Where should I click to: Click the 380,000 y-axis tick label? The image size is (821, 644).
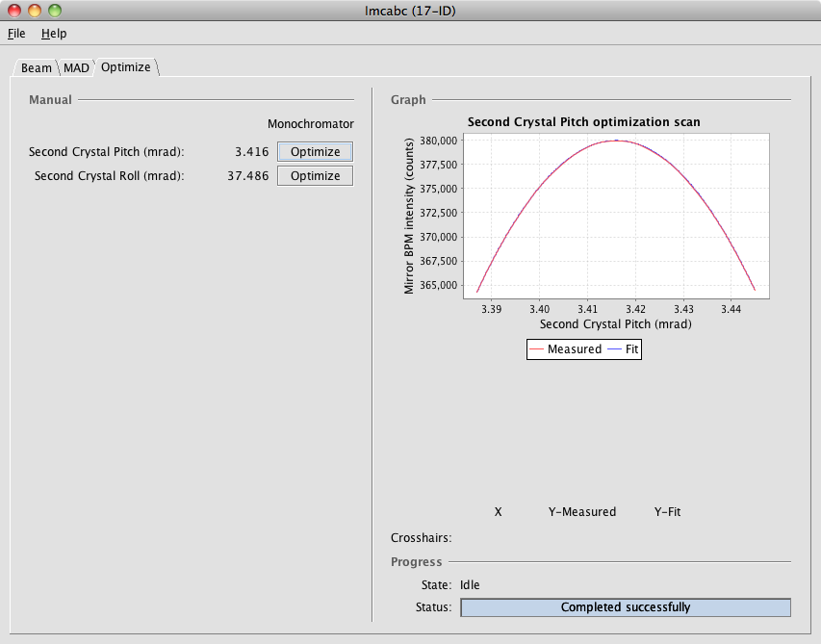[439, 141]
